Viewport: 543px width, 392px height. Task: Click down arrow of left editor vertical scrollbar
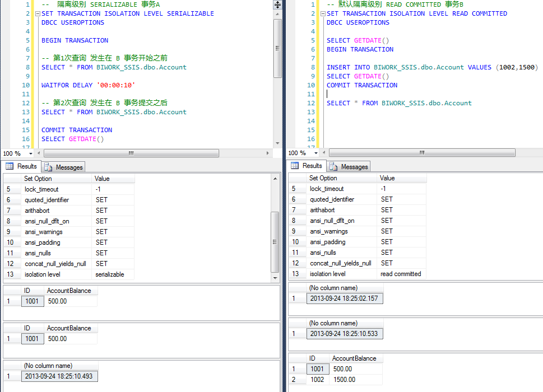[x=277, y=144]
